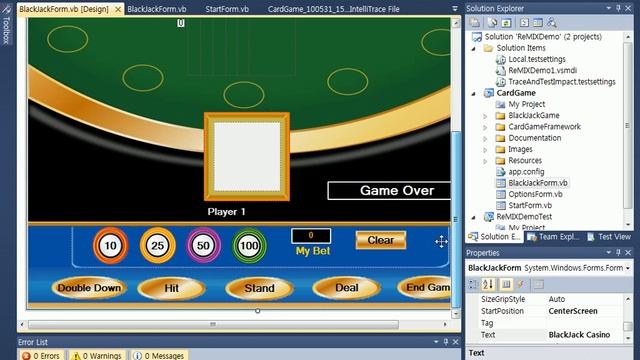The height and width of the screenshot is (360, 640).
Task: Open the Error List window position dropdown
Action: click(436, 342)
